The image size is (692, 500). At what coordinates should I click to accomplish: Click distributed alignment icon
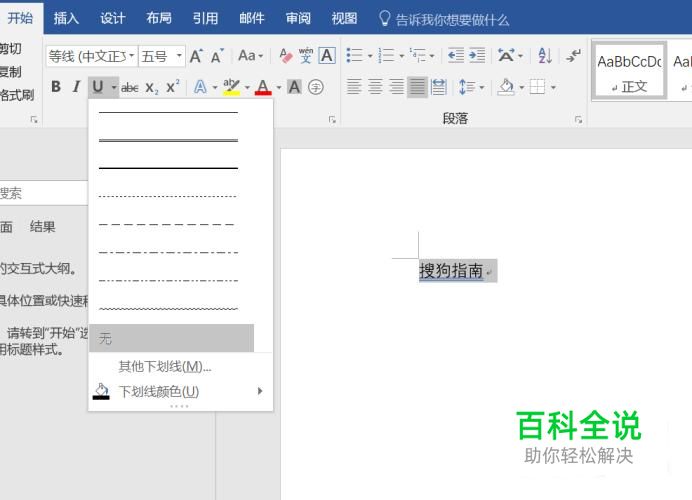coord(439,86)
